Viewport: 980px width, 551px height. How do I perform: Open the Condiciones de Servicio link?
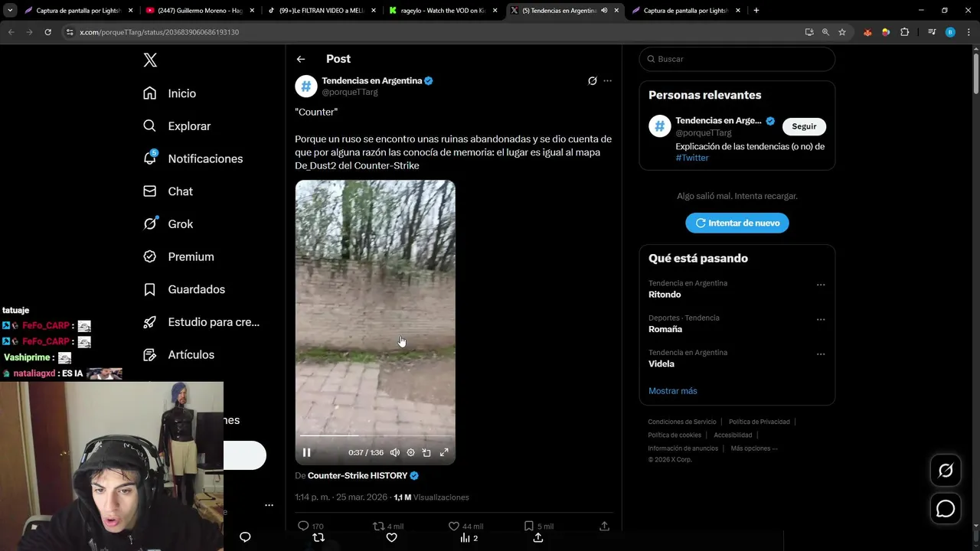[682, 422]
